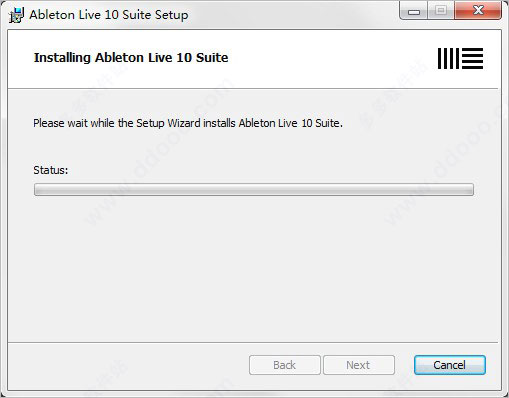Click the 'Status:' label
Viewport: 509px width, 398px height.
pos(51,170)
